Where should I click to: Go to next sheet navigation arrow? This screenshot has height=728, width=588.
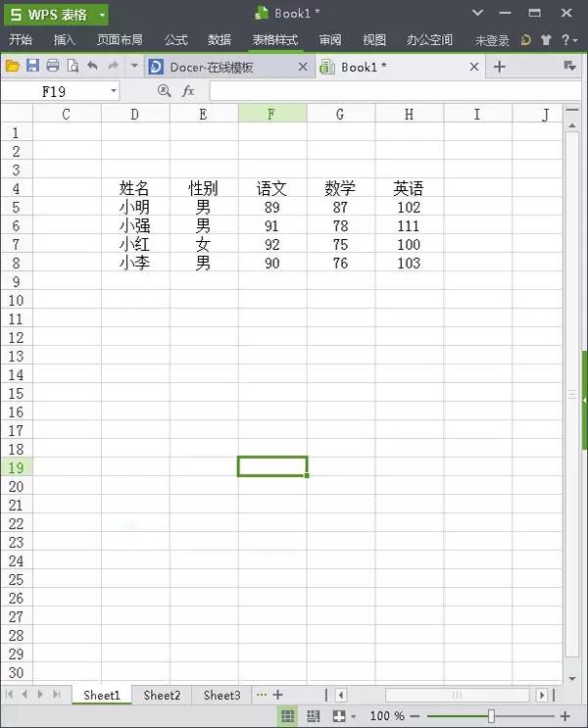[40, 694]
